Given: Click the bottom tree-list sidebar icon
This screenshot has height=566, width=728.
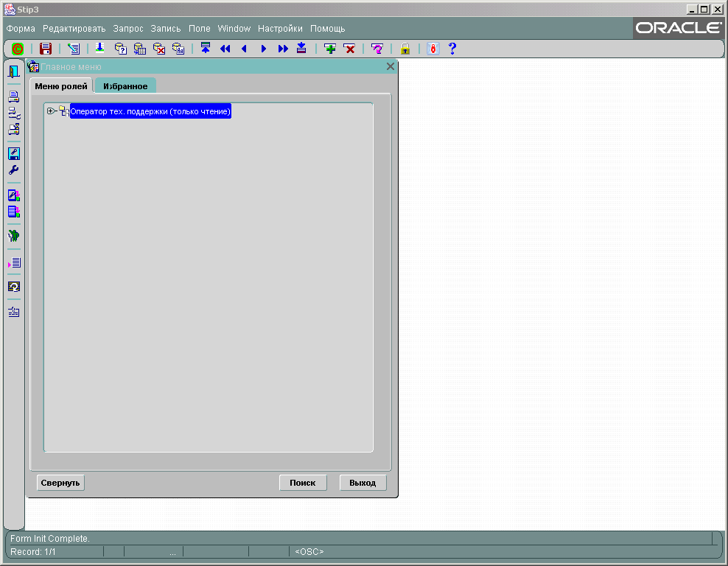Looking at the screenshot, I should [x=14, y=312].
